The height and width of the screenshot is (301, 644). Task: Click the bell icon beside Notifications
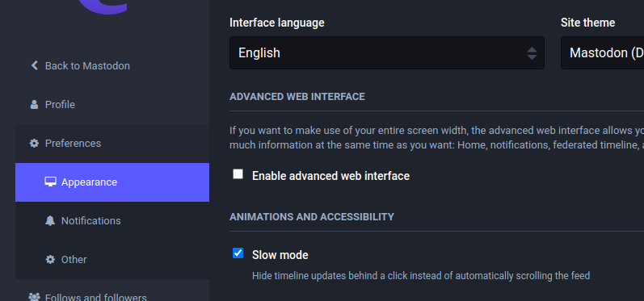pos(50,220)
